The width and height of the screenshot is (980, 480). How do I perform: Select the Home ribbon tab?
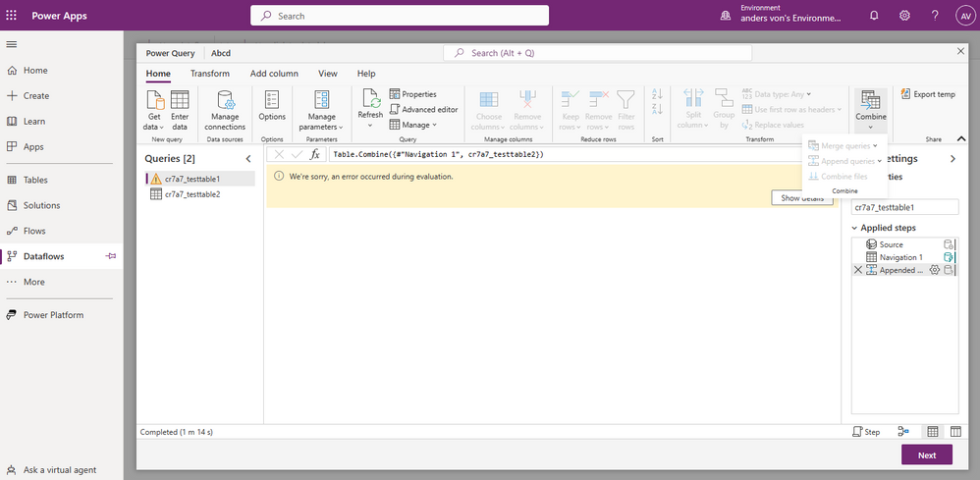click(158, 74)
